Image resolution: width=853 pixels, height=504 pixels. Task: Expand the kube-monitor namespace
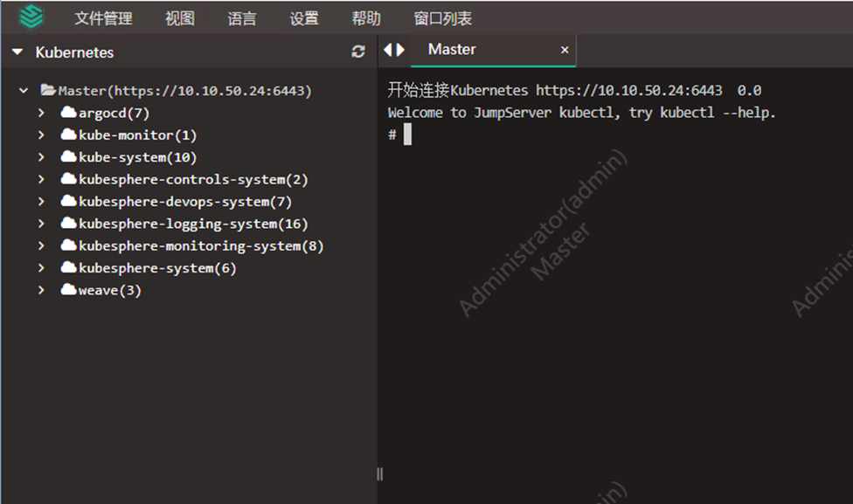click(41, 135)
